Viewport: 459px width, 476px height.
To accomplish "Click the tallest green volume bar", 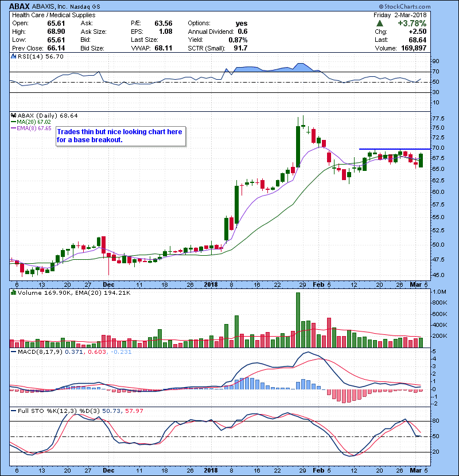I will (298, 320).
